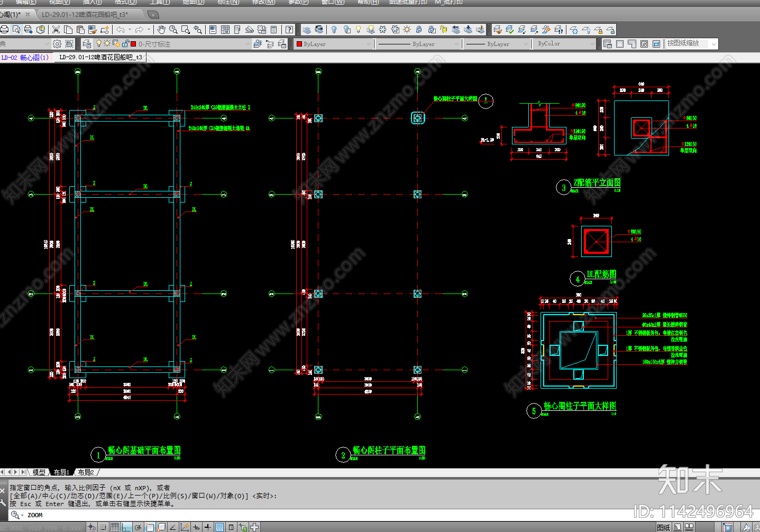This screenshot has width=760, height=532.
Task: Switch to the 布局1 layout tab
Action: click(61, 472)
